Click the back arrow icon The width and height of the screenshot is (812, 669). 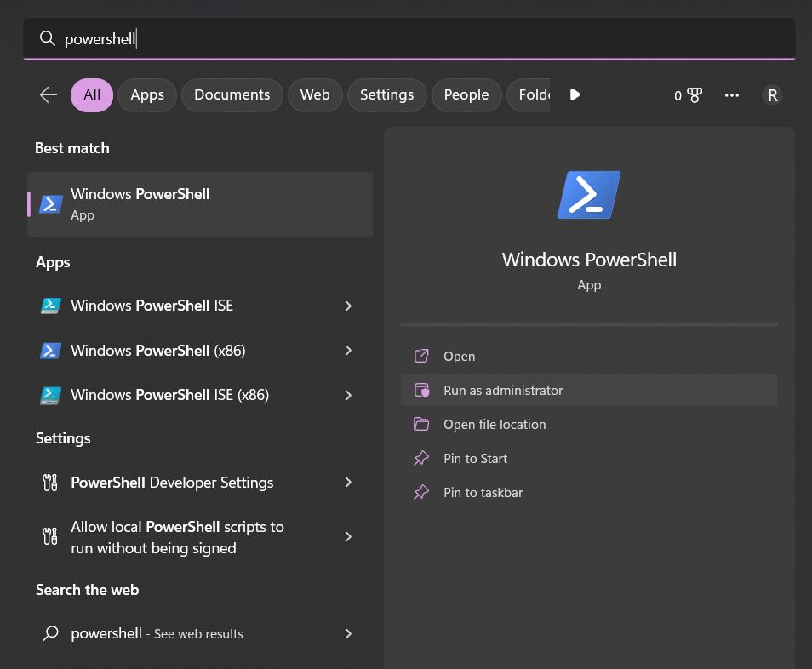click(x=49, y=95)
